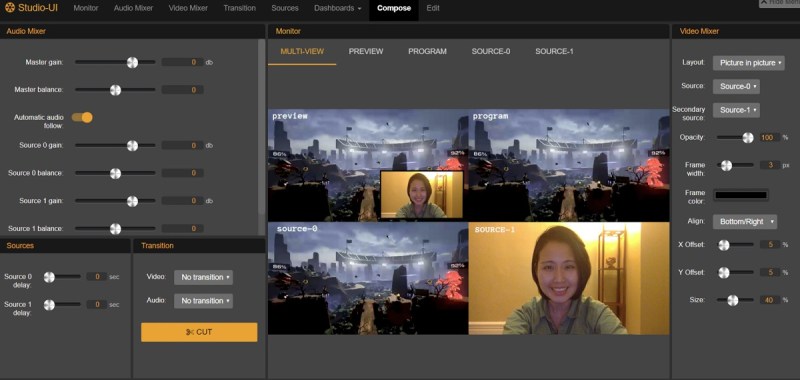Open the Secondary source dropdown
Screen dimensions: 800x380
(x=736, y=110)
